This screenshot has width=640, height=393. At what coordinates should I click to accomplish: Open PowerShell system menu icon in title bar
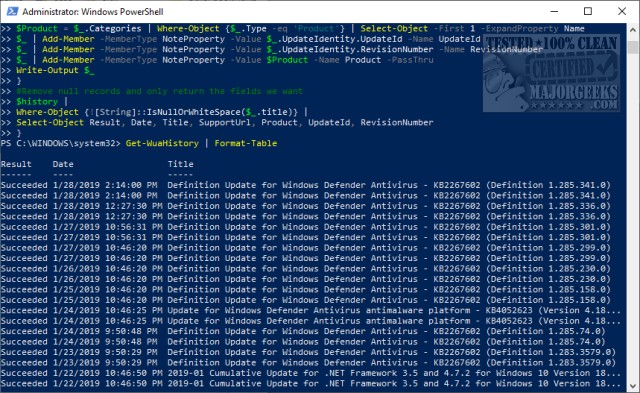12,11
